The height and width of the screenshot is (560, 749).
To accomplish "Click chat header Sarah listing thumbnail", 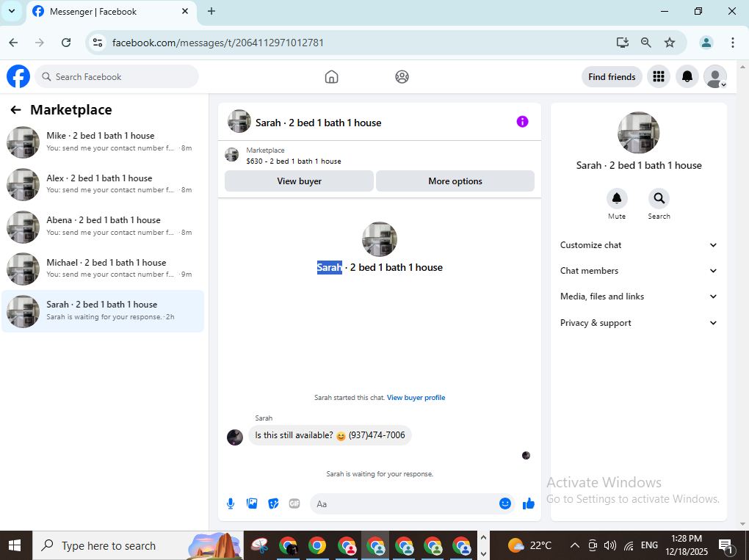I will (x=239, y=122).
